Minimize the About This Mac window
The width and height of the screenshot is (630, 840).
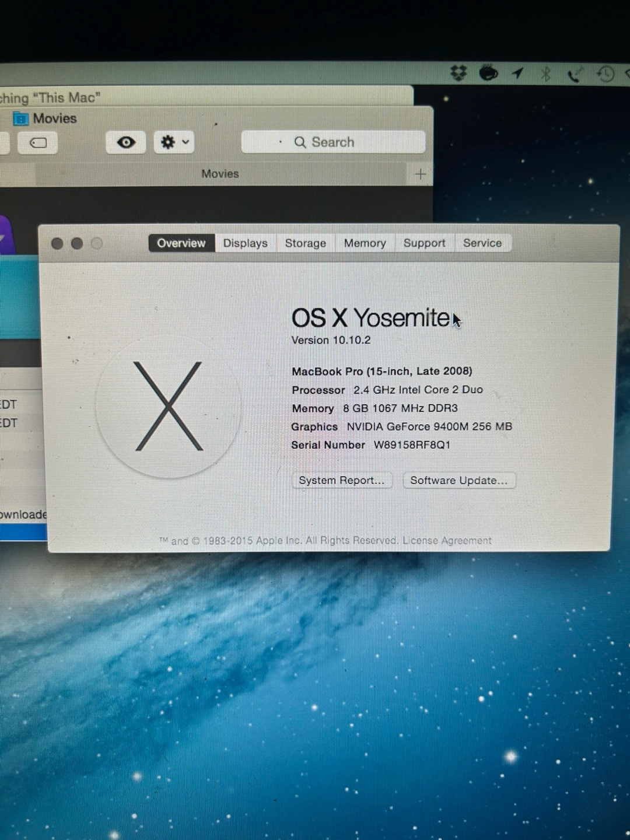tap(77, 244)
